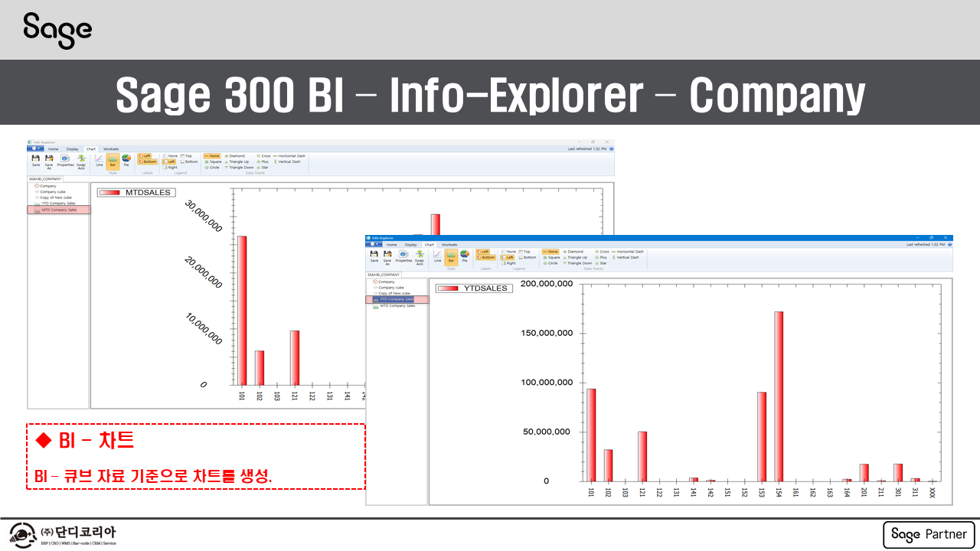Select MTD Company Sales in MTDSALES window tree
This screenshot has width=980, height=551.
click(59, 210)
